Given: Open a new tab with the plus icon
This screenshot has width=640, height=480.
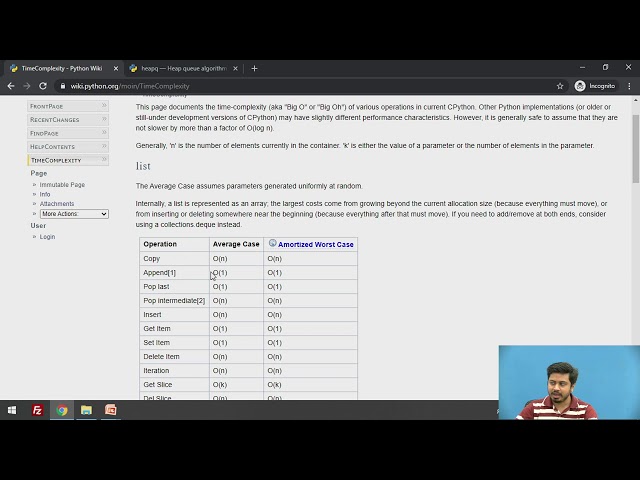Looking at the screenshot, I should pyautogui.click(x=254, y=69).
